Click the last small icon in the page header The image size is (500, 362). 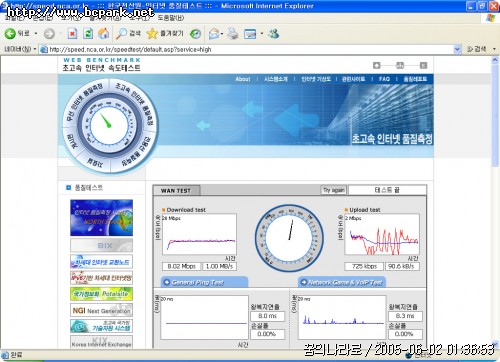click(x=423, y=65)
